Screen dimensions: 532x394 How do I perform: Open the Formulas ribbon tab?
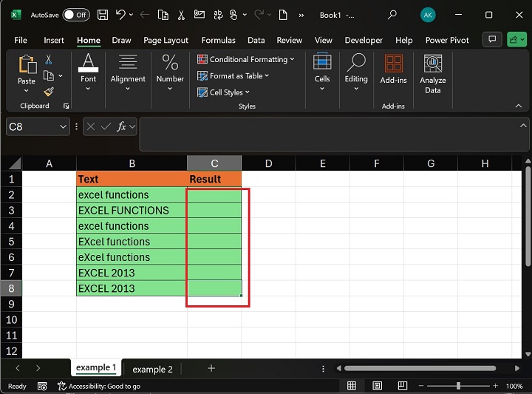coord(218,40)
